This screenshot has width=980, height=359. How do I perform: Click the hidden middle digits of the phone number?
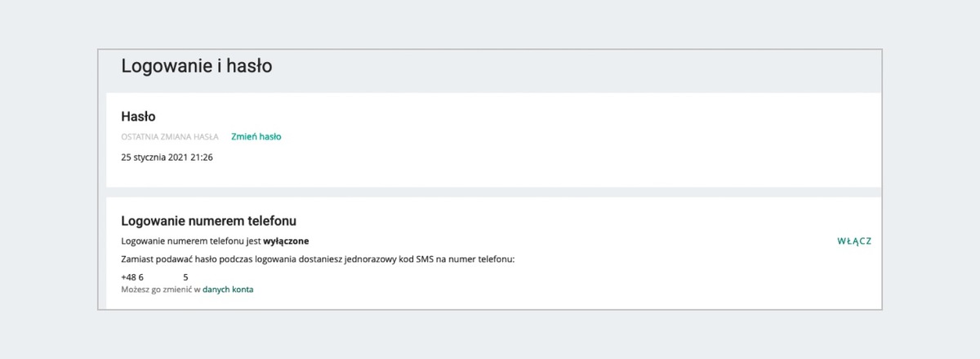tap(163, 277)
